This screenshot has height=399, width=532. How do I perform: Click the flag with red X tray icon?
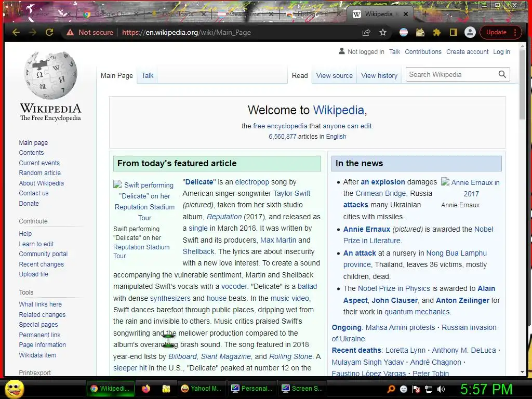[x=416, y=389]
